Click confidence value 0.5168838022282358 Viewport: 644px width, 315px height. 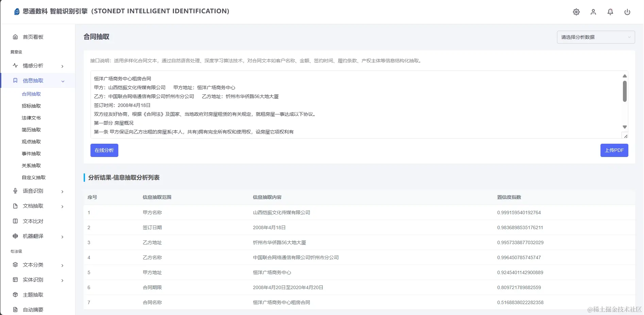point(520,302)
